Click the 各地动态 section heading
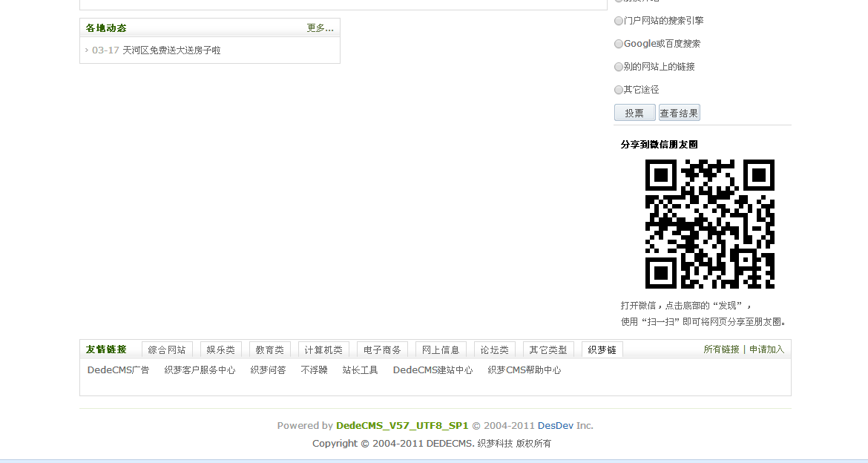 click(106, 27)
